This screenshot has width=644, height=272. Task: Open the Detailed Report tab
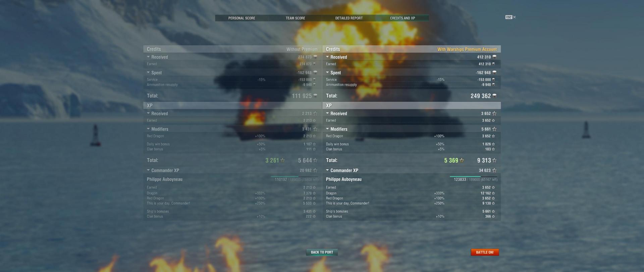click(x=349, y=18)
